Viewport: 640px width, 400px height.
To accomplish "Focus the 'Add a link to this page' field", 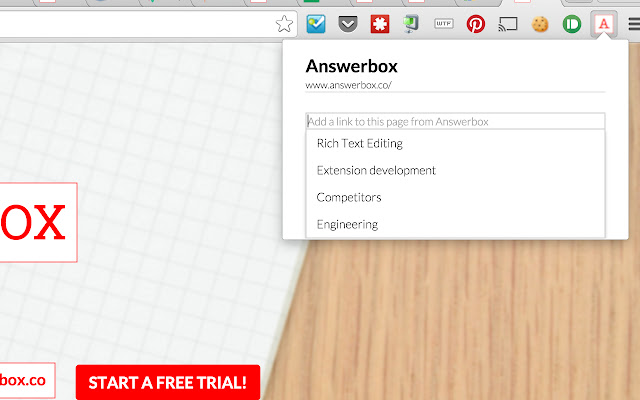I will coord(455,121).
